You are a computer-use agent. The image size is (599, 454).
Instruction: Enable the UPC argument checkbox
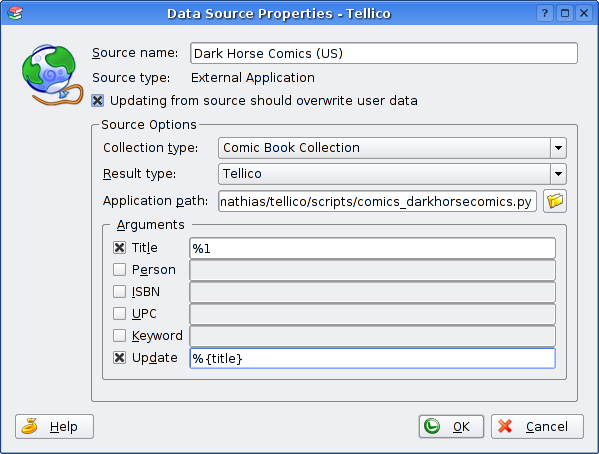click(120, 313)
